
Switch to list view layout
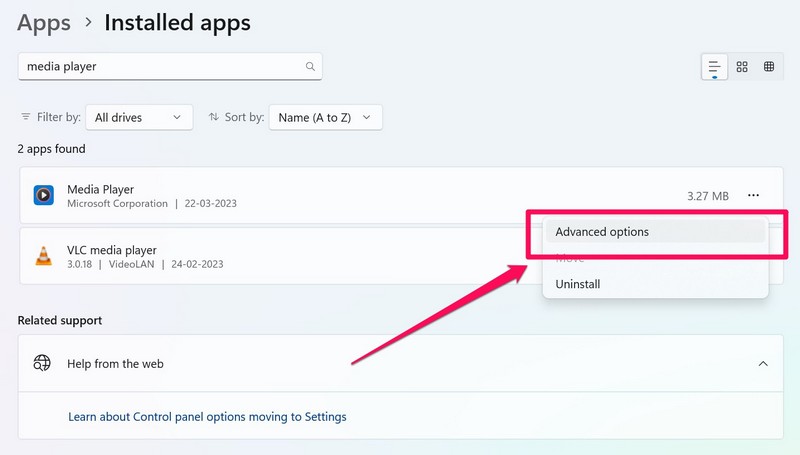(x=714, y=67)
